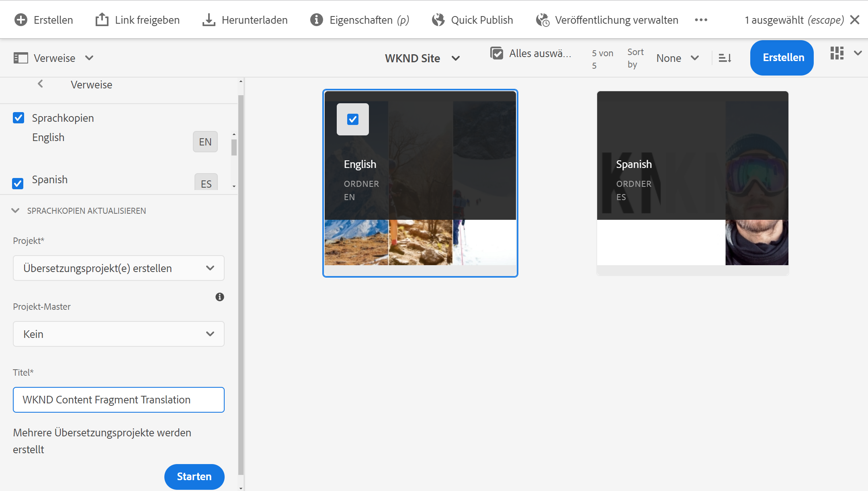868x491 pixels.
Task: Click the Veröffentlichung verwalten globe-clock icon
Action: tap(542, 20)
